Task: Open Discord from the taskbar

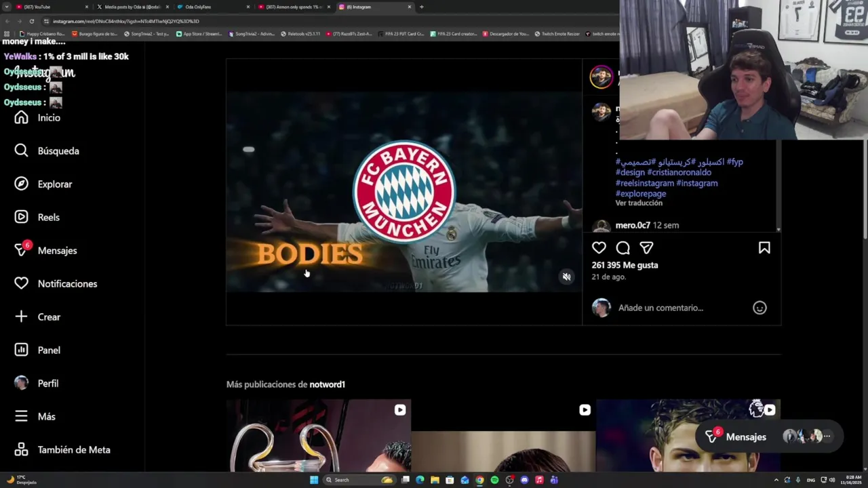Action: 524,480
